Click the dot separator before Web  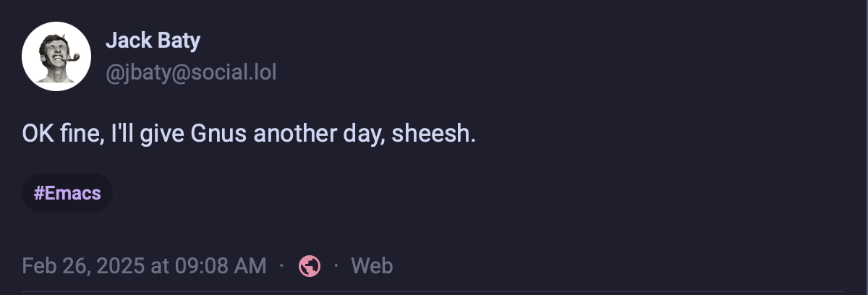click(x=336, y=266)
